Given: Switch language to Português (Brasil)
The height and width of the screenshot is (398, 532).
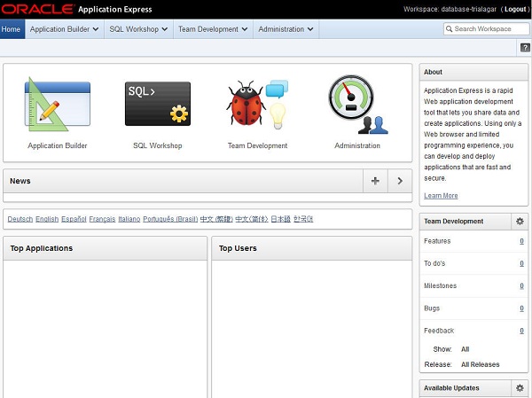Looking at the screenshot, I should coord(170,219).
